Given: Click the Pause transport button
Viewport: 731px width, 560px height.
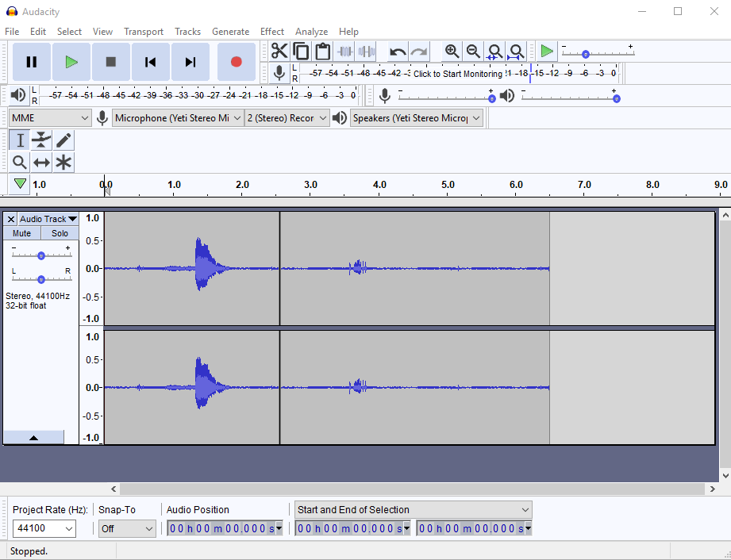Looking at the screenshot, I should (x=31, y=62).
